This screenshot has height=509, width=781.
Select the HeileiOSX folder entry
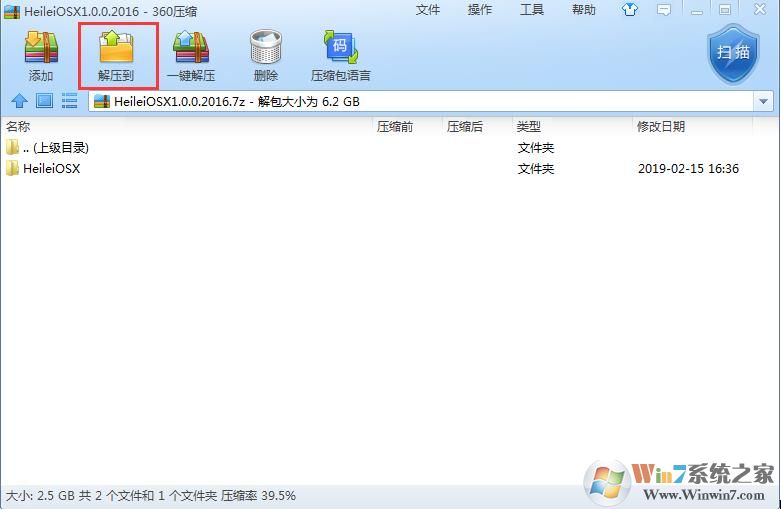(x=390, y=168)
